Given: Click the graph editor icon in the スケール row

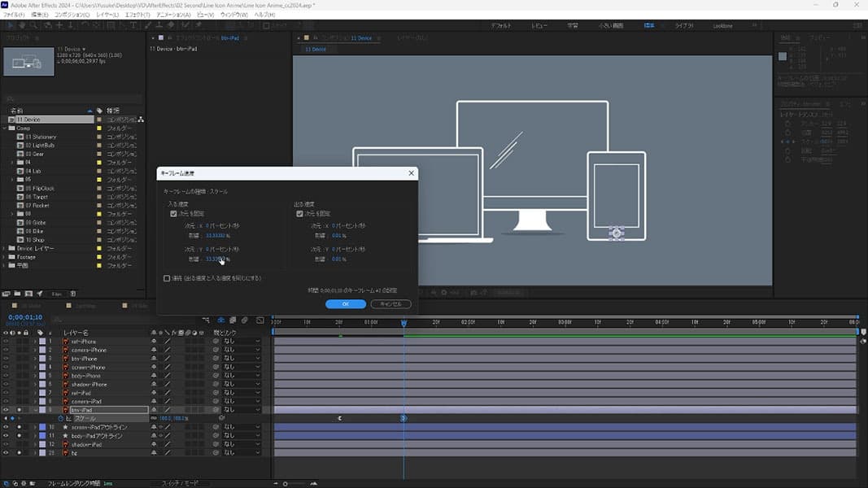Looking at the screenshot, I should [x=68, y=418].
